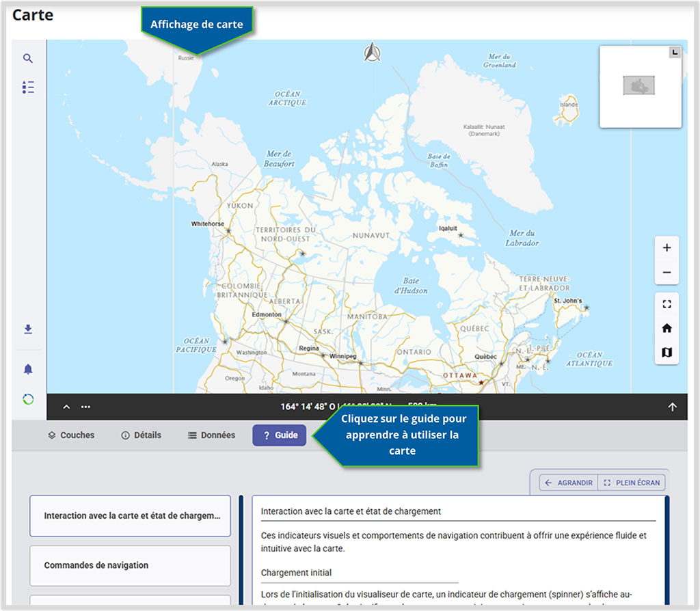Switch to the Couches tab
Viewport: 700px width, 611px height.
tap(71, 435)
